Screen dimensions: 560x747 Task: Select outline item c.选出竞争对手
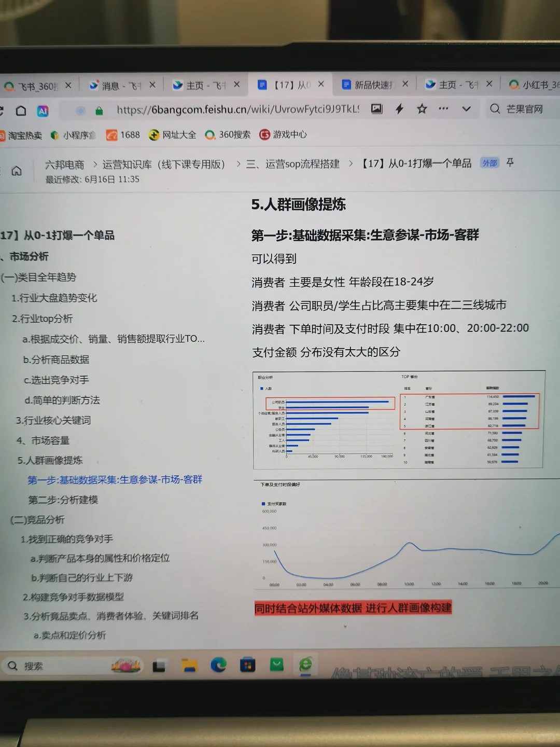click(x=57, y=380)
